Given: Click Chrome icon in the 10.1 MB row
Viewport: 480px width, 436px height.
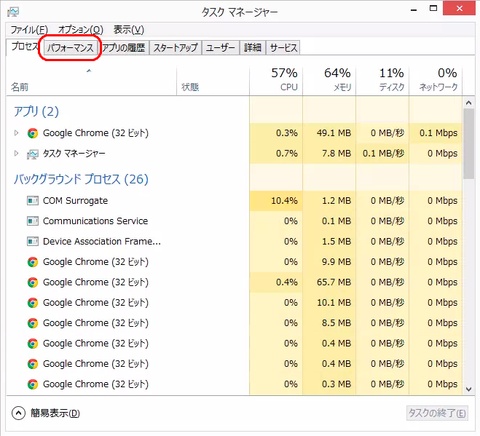Looking at the screenshot, I should point(33,303).
